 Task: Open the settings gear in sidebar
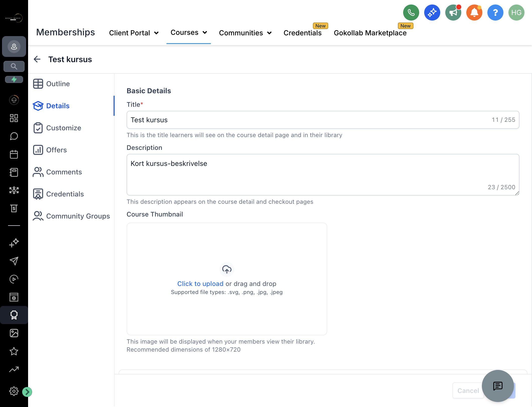[x=14, y=391]
